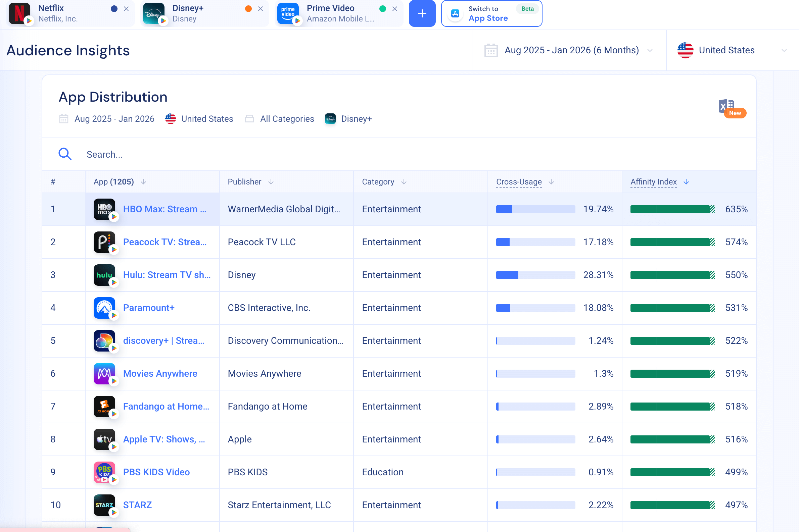799x532 pixels.
Task: Click the Hulu app icon
Action: [x=104, y=275]
